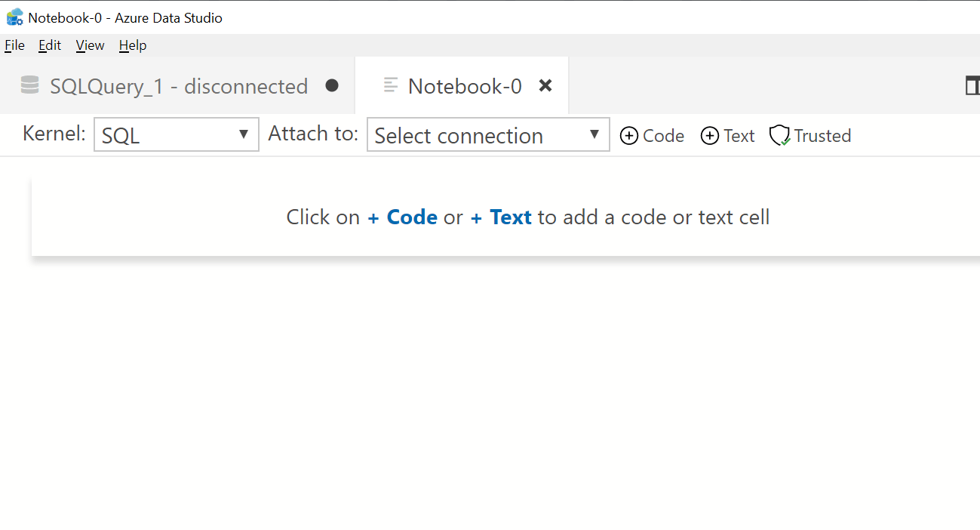Click the split editor icon

click(972, 85)
